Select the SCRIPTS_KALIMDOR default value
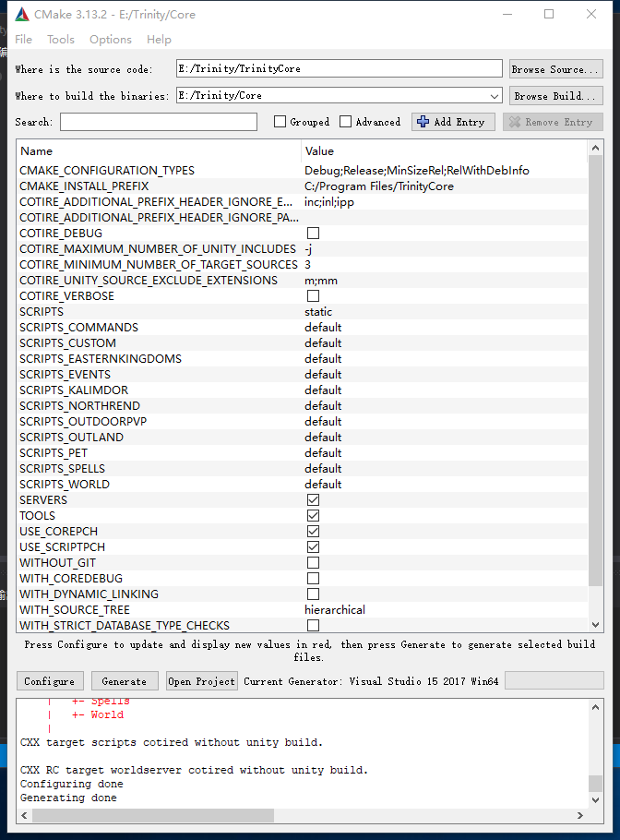The height and width of the screenshot is (840, 620). 323,390
